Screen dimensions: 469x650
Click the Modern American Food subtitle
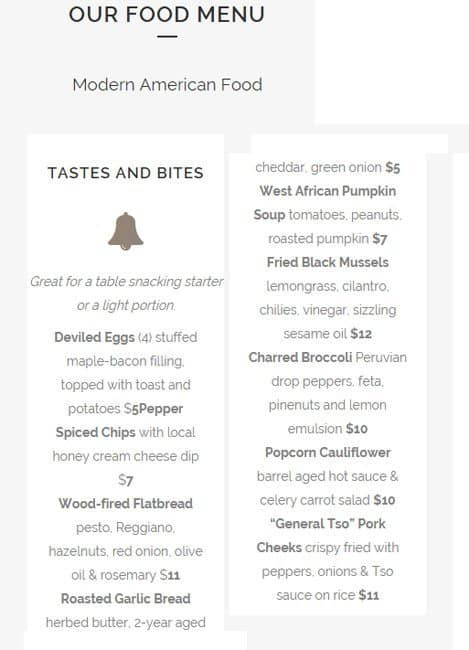click(167, 85)
